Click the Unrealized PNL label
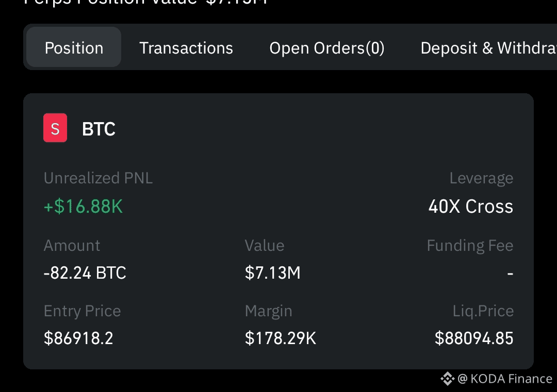The width and height of the screenshot is (557, 392). point(98,178)
